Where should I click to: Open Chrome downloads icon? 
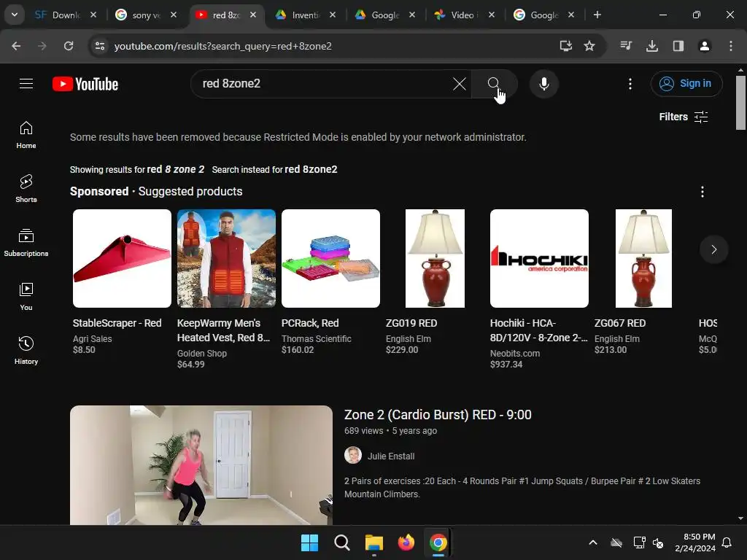tap(652, 46)
